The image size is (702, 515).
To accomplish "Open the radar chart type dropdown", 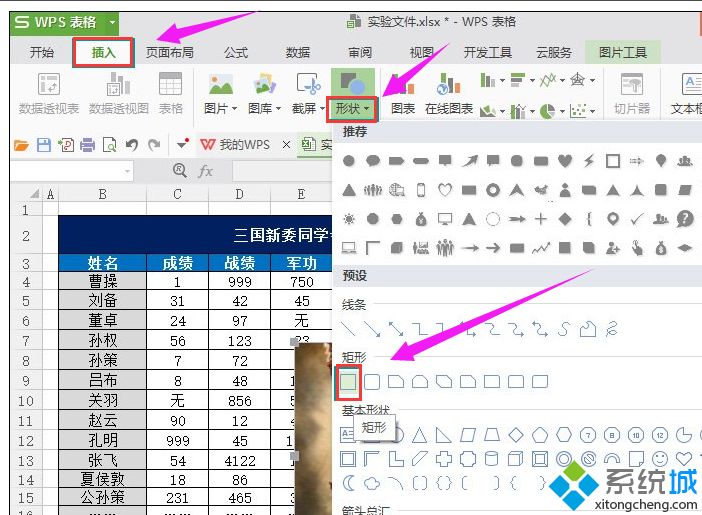I will click(x=593, y=81).
